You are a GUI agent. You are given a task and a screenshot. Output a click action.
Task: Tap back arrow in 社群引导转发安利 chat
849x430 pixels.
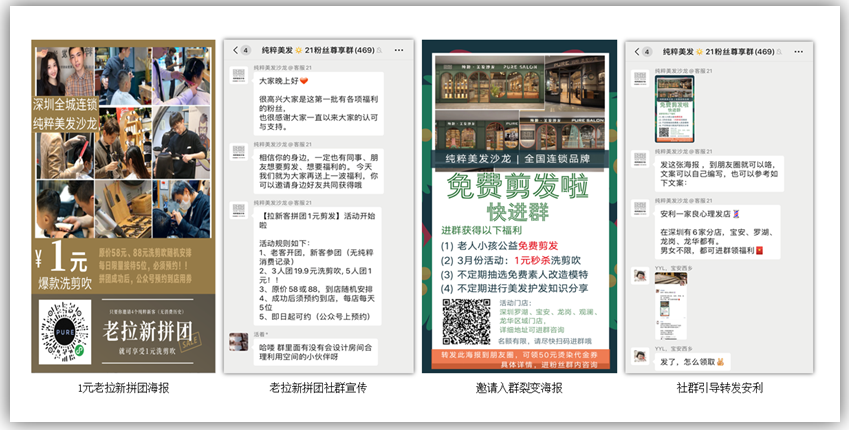click(x=637, y=52)
